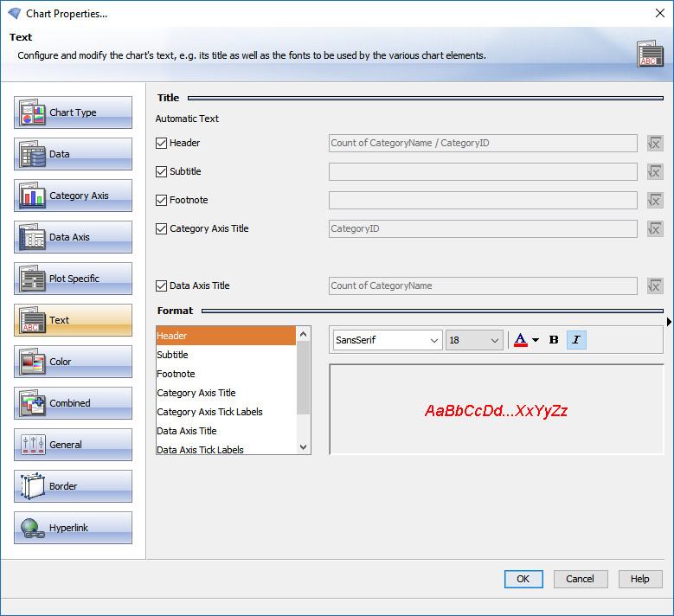Toggle italic font style
The image size is (674, 616).
pos(576,340)
